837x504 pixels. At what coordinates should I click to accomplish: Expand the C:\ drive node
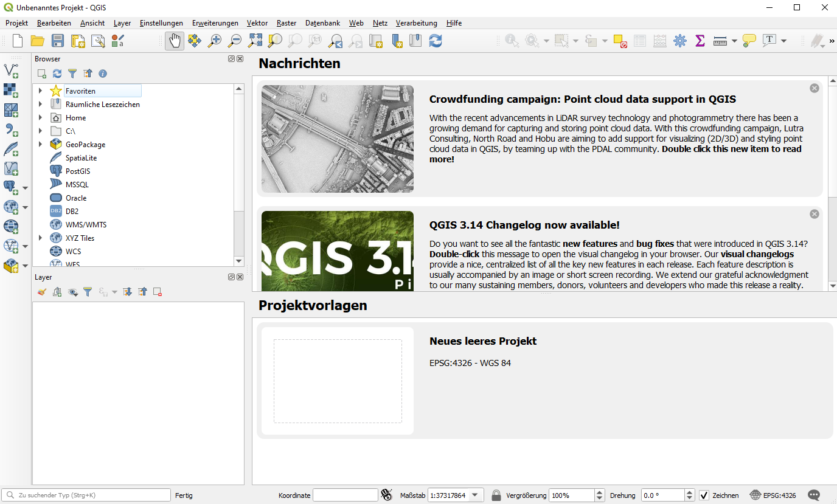click(x=40, y=131)
